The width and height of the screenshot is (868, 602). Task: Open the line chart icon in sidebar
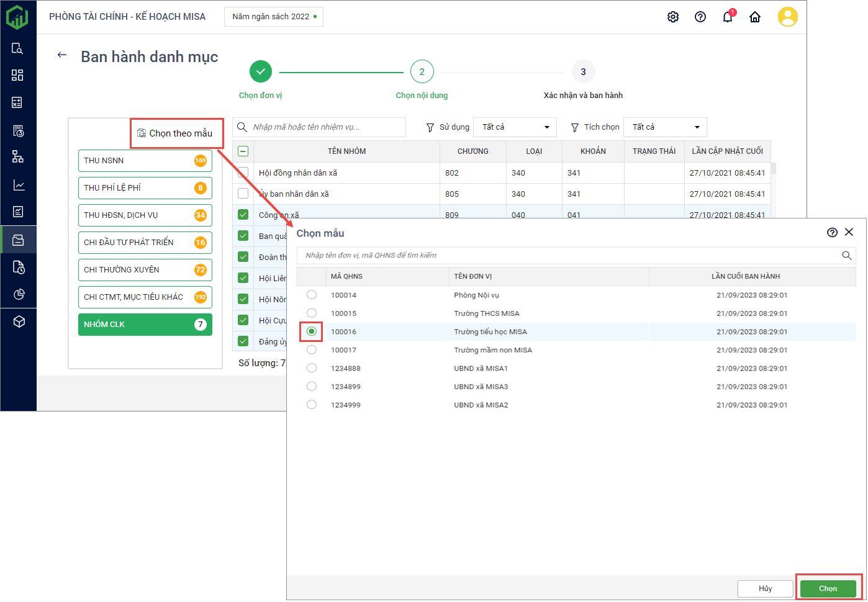[18, 185]
